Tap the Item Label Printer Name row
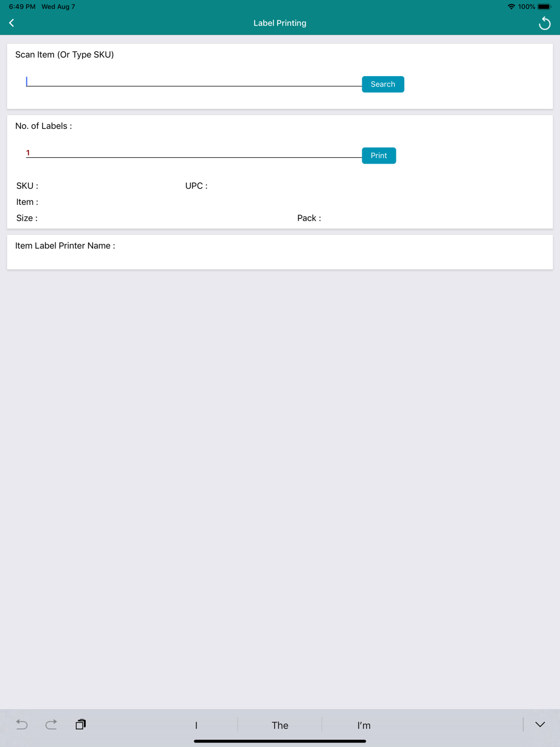Viewport: 560px width, 747px height. (x=280, y=252)
